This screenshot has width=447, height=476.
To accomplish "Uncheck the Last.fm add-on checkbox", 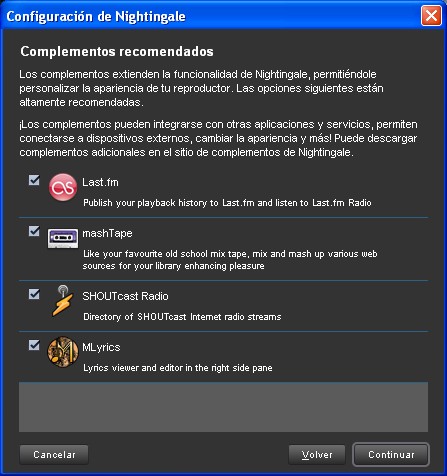I will [x=34, y=180].
